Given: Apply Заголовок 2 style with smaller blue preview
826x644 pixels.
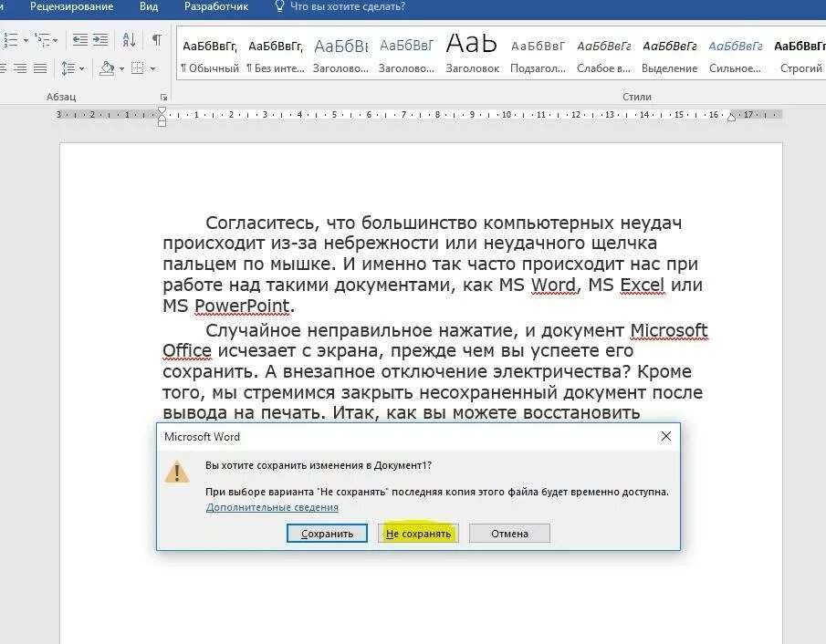Looking at the screenshot, I should click(406, 56).
